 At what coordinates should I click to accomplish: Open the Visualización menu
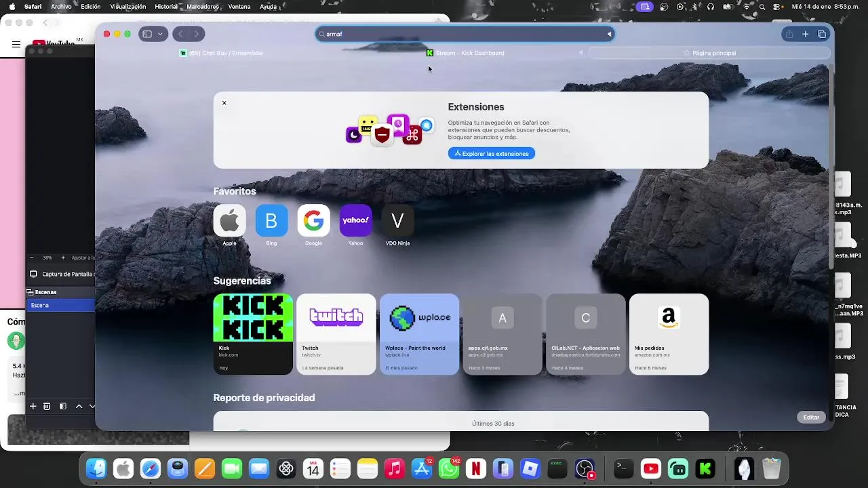tap(127, 7)
